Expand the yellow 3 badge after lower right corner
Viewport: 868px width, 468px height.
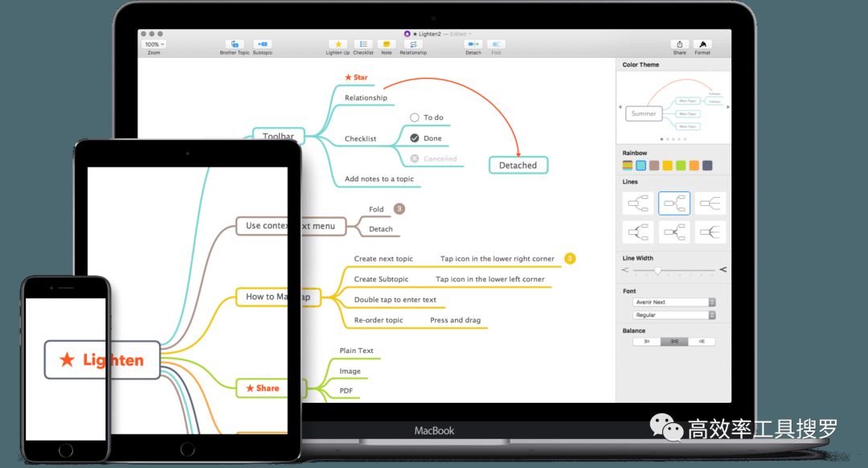570,258
